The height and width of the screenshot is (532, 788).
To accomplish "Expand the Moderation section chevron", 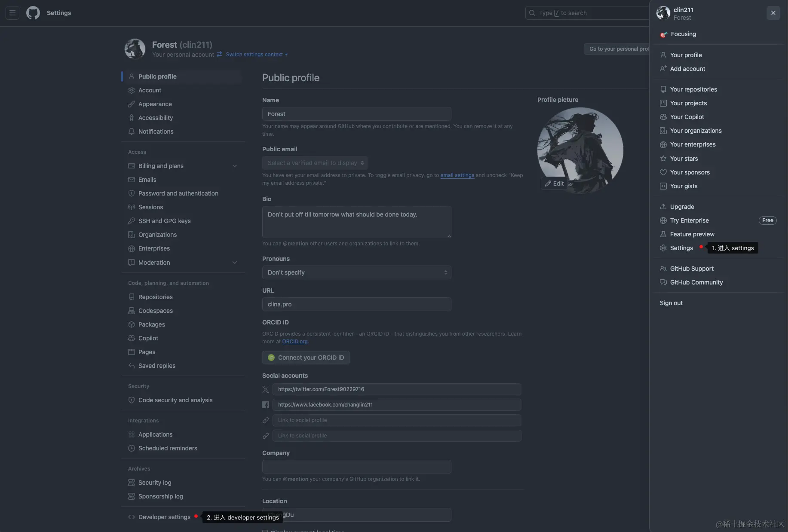I will tap(235, 263).
